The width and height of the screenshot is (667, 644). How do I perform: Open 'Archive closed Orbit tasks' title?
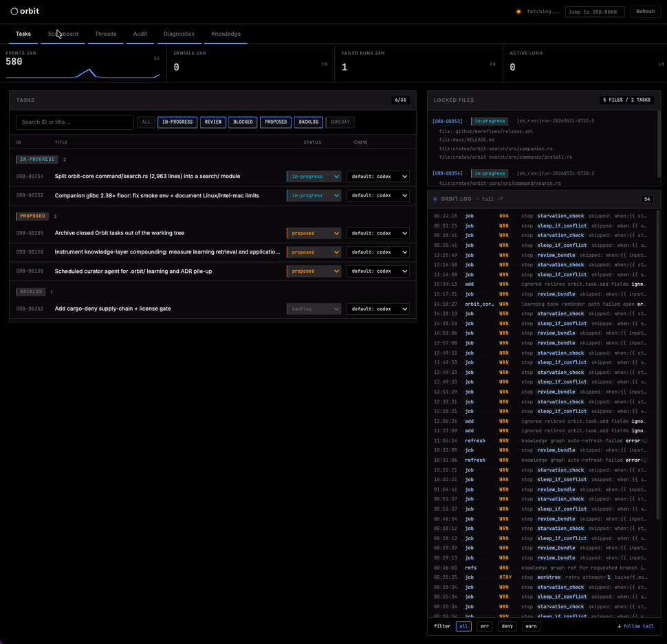(x=120, y=233)
